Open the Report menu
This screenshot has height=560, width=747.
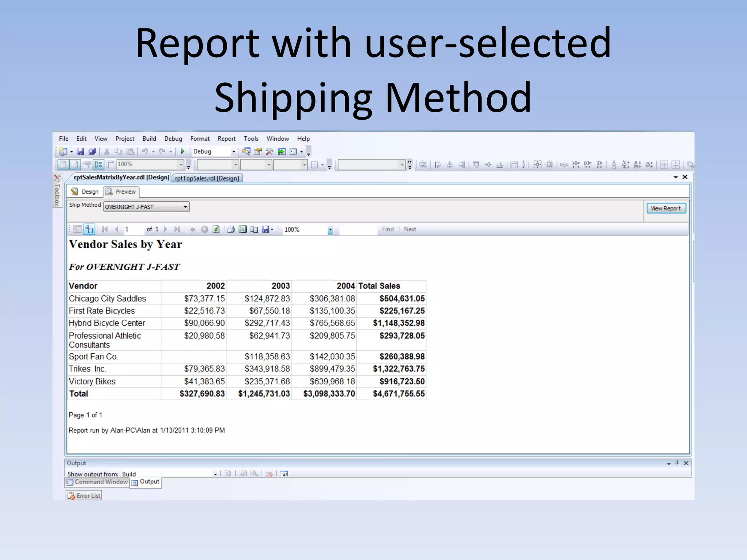(x=227, y=139)
